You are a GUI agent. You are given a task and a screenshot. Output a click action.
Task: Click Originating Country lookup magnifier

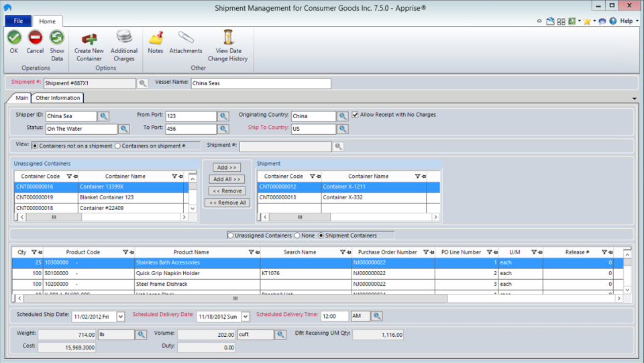(x=343, y=116)
